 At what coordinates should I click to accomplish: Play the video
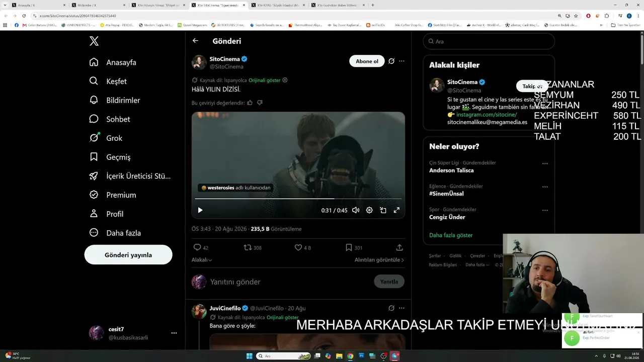coord(200,210)
